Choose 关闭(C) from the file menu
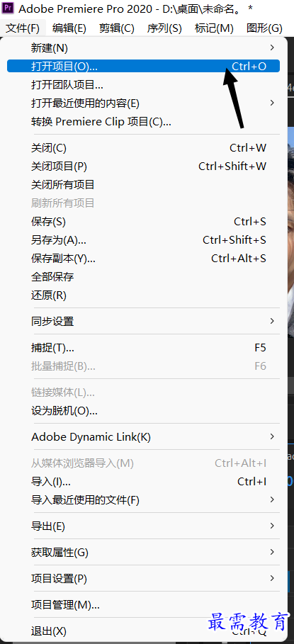 (x=143, y=148)
